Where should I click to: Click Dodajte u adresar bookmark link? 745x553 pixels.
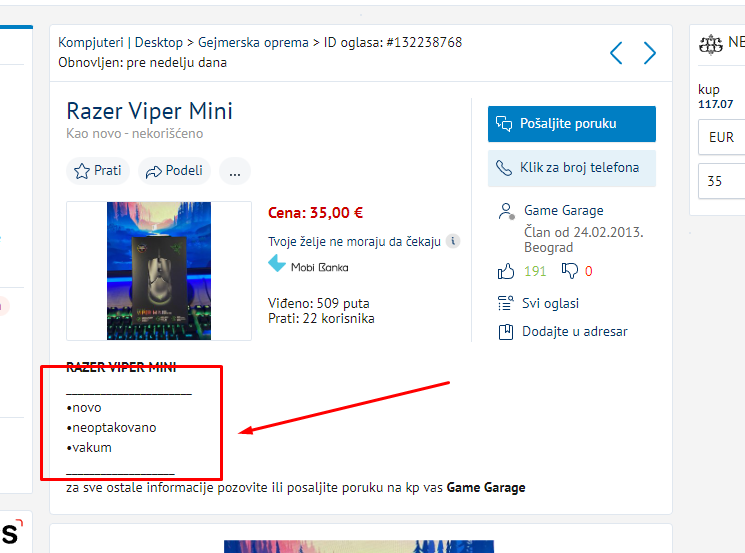(x=574, y=331)
